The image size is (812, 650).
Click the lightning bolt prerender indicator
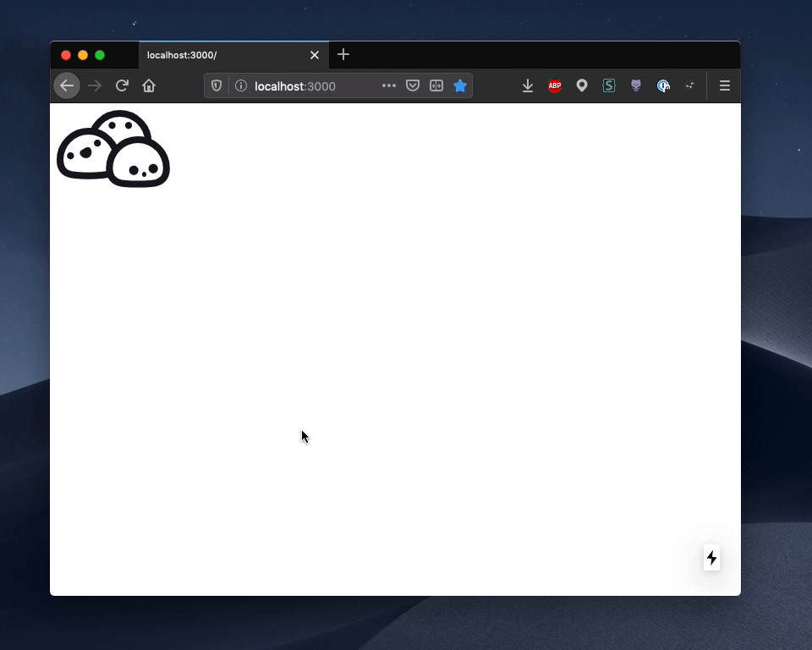click(x=711, y=558)
